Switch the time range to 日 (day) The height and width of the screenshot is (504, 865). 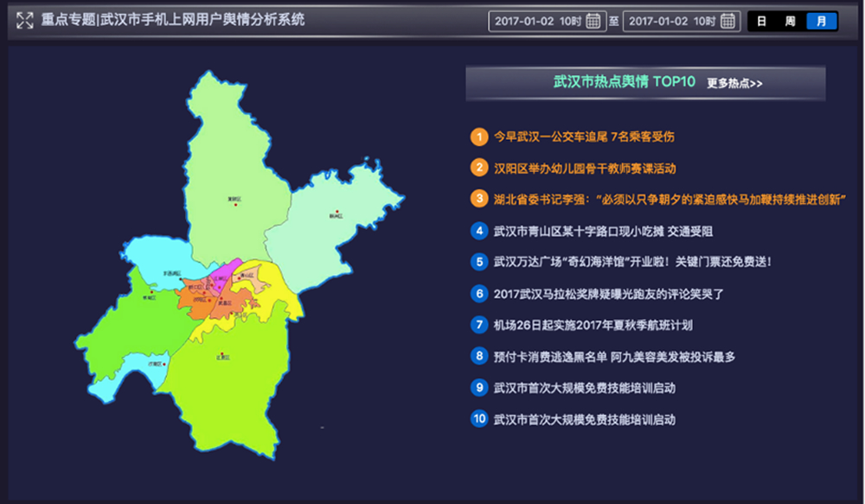pos(762,22)
